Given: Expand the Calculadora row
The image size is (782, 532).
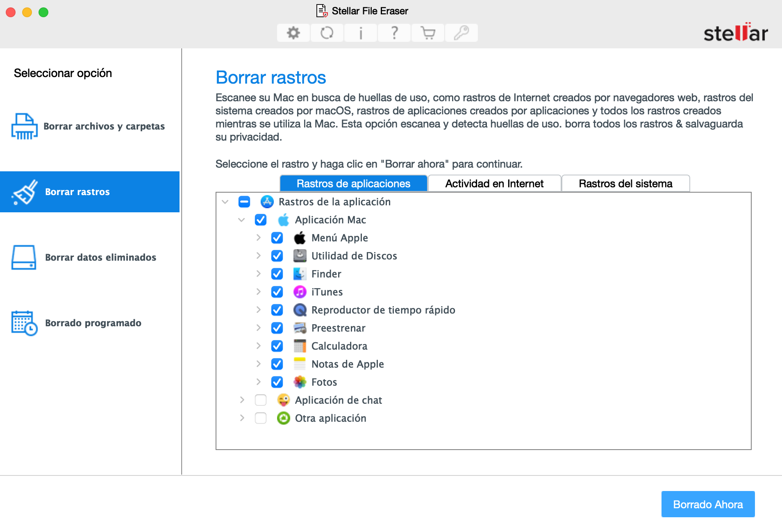Looking at the screenshot, I should [258, 346].
